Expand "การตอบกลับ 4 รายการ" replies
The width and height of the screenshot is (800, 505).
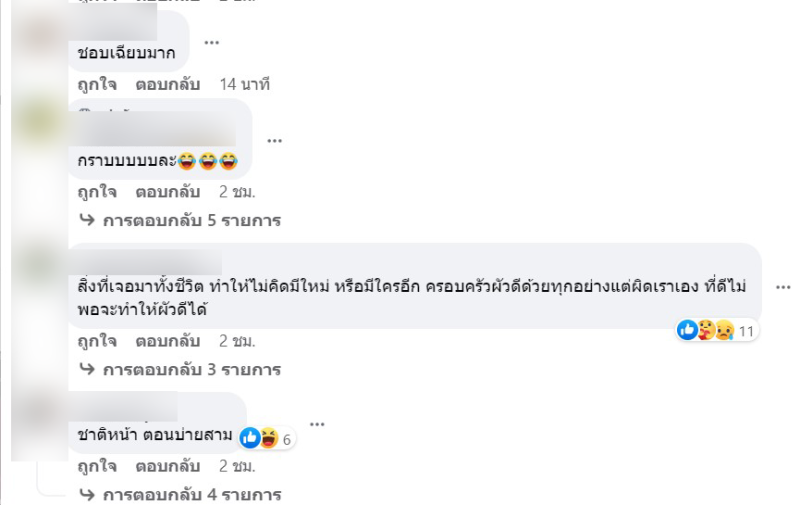click(192, 495)
